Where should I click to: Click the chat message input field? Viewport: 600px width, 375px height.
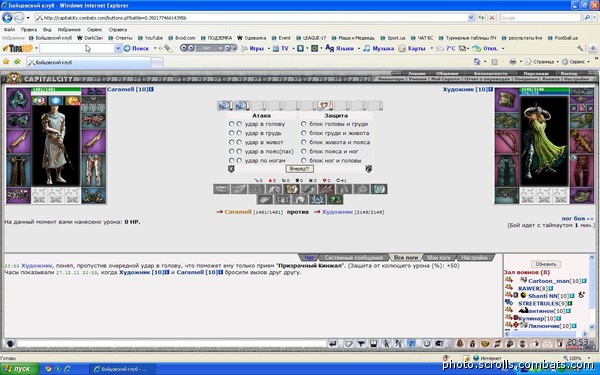click(x=172, y=344)
